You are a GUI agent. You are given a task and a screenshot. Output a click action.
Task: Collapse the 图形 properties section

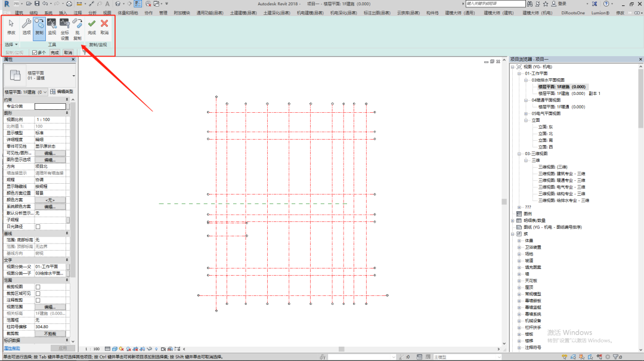[x=67, y=113]
